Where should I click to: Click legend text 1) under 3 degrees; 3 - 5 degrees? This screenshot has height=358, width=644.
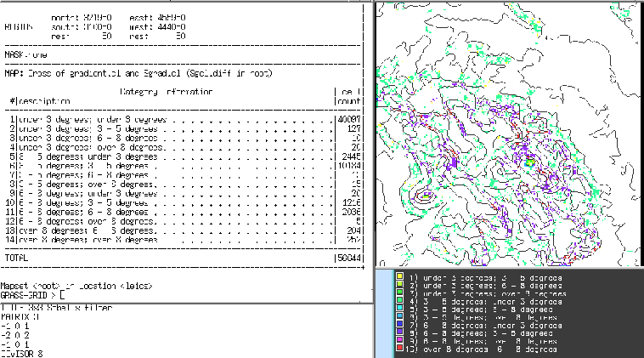tap(486, 278)
